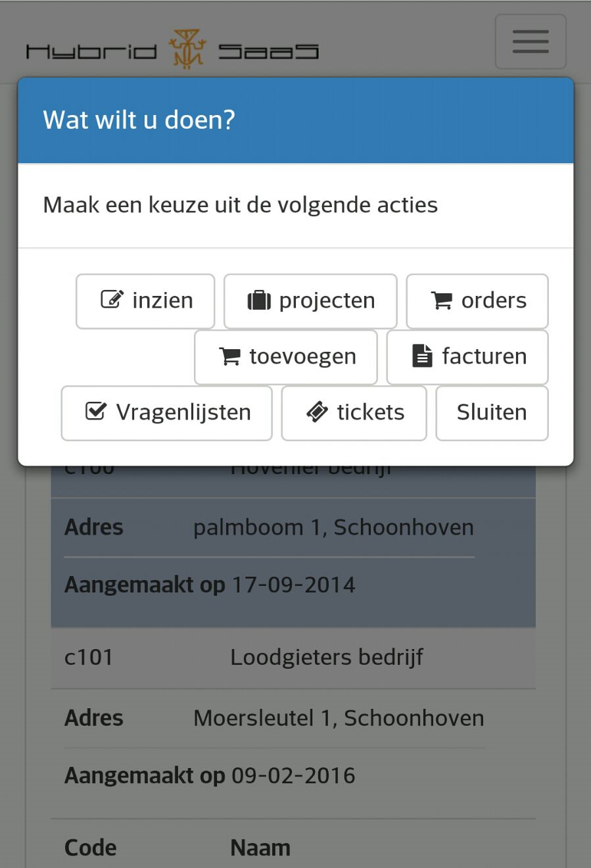The height and width of the screenshot is (868, 591).
Task: Click the briefcase icon on projecten
Action: (259, 301)
